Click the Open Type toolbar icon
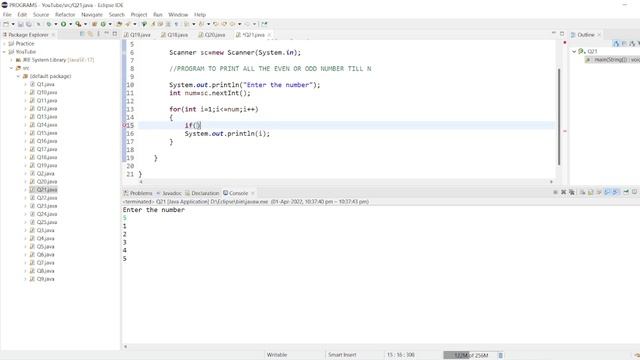Image resolution: width=640 pixels, height=360 pixels. click(x=119, y=24)
